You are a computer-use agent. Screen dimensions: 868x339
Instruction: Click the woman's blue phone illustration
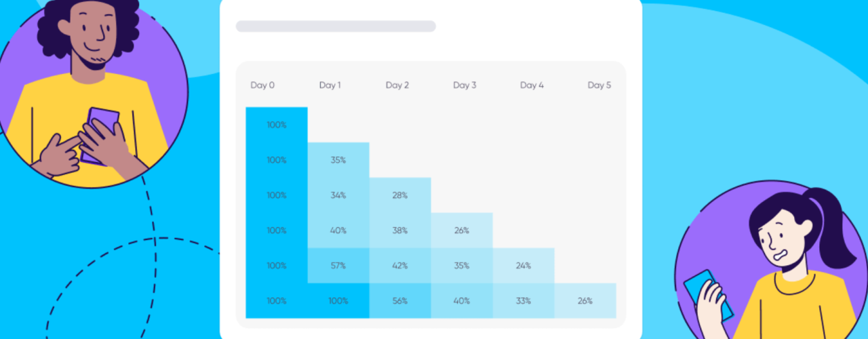(x=707, y=296)
